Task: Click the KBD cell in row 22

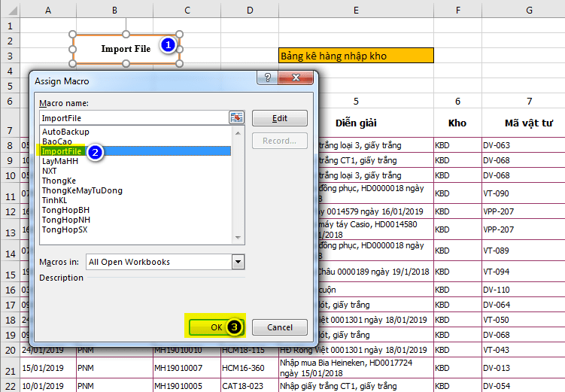Action: pos(457,386)
